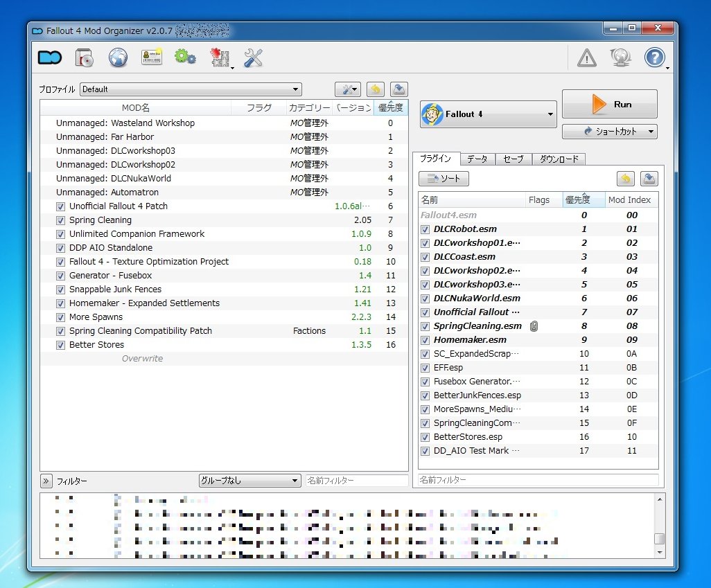Open the profiles ID card icon
711x588 pixels.
coord(152,57)
